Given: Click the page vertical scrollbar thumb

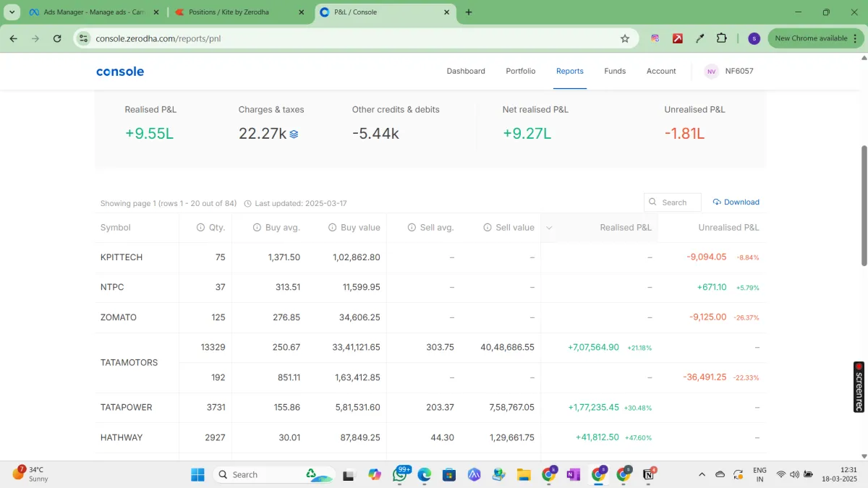Looking at the screenshot, I should tap(864, 205).
